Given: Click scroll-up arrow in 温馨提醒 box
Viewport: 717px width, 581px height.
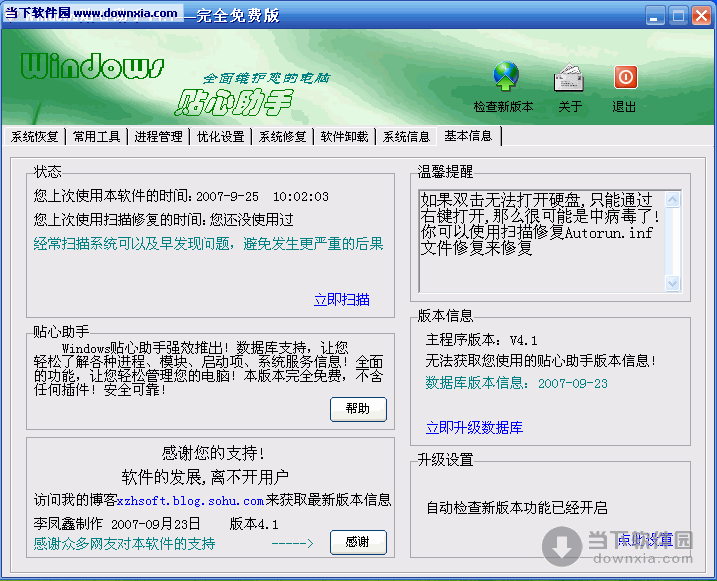Looking at the screenshot, I should 673,199.
